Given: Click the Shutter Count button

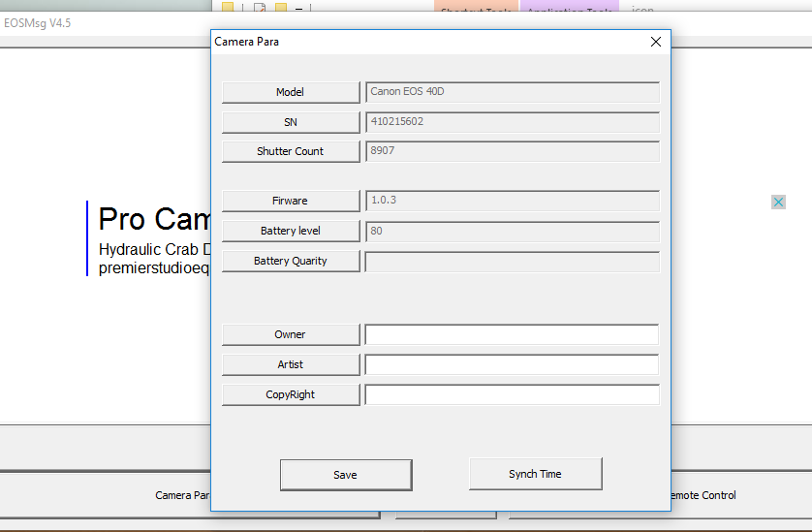Looking at the screenshot, I should point(291,151).
